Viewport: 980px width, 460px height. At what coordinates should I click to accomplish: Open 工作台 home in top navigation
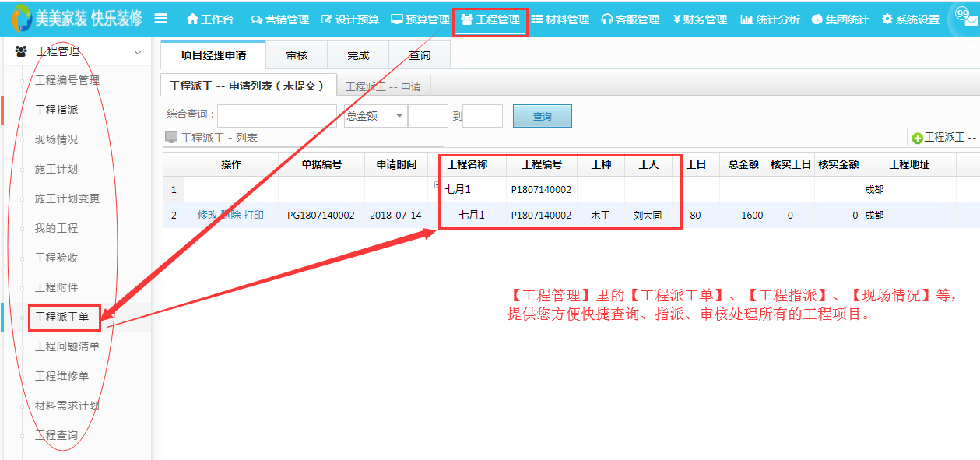click(x=210, y=19)
